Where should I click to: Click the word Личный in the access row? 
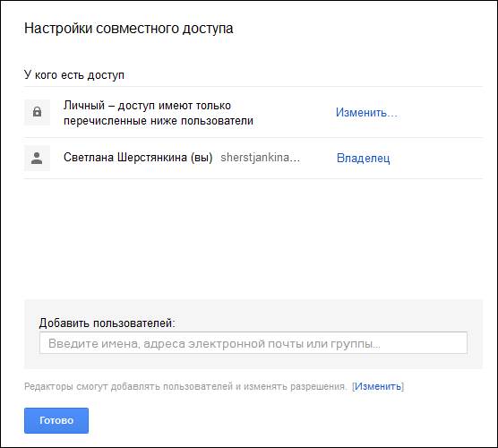click(x=84, y=105)
